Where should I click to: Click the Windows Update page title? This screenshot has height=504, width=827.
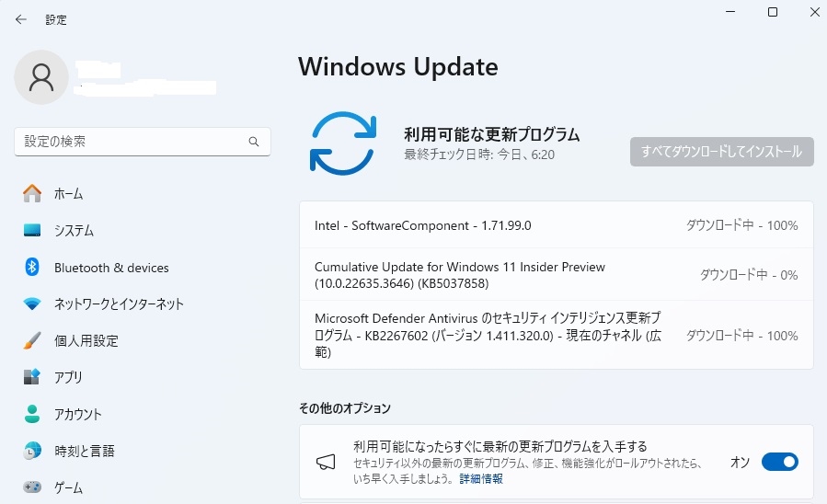click(x=397, y=67)
